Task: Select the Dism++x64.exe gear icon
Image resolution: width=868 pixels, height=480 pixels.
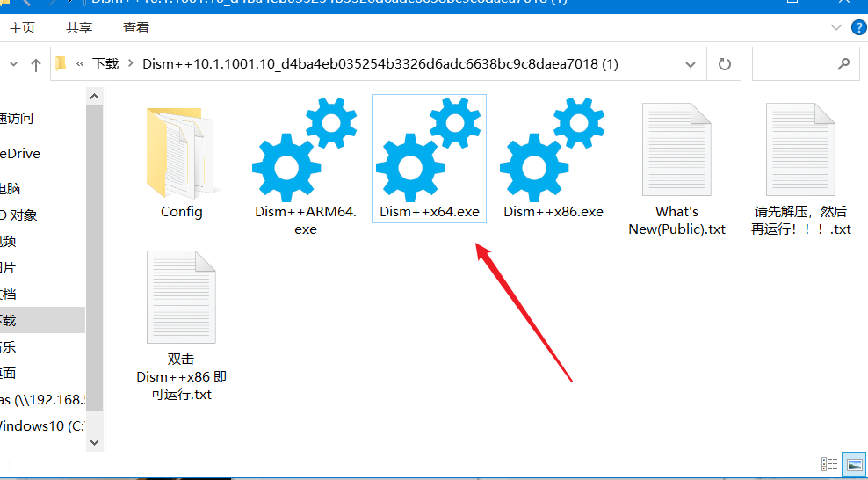Action: (429, 149)
